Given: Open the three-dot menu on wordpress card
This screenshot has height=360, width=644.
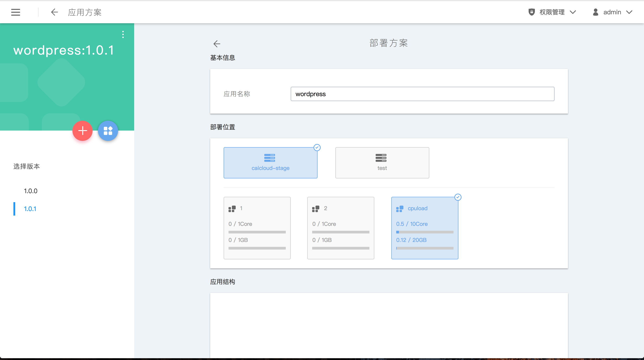Looking at the screenshot, I should [x=123, y=34].
